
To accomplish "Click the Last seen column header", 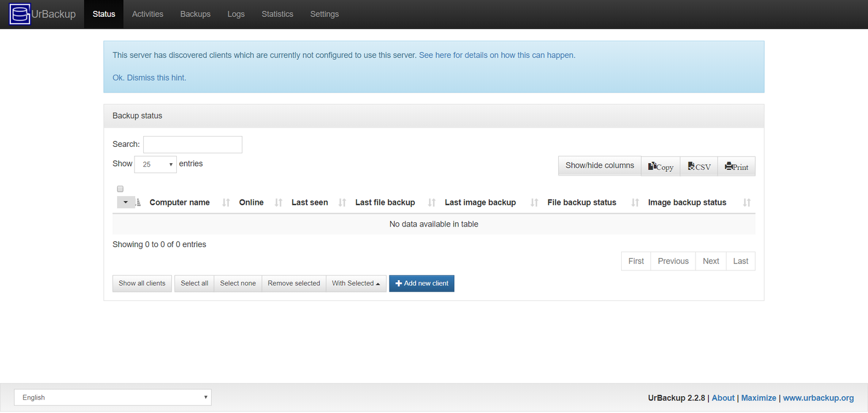I will coord(310,203).
